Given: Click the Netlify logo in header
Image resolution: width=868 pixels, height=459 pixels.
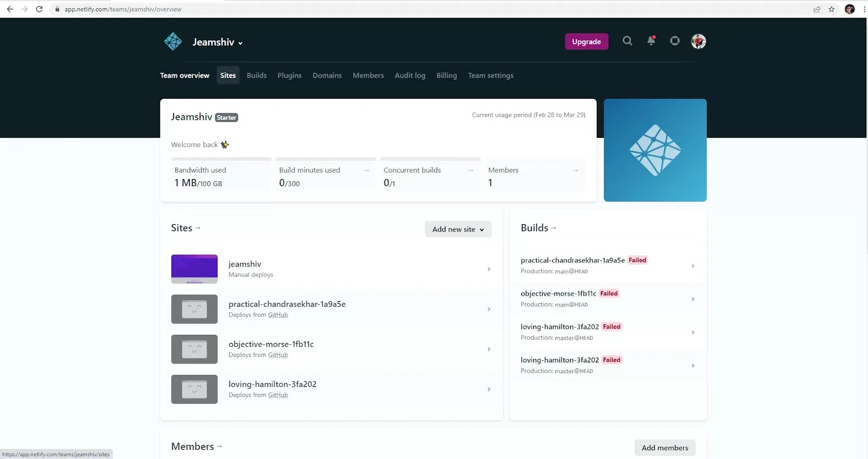Looking at the screenshot, I should (173, 42).
